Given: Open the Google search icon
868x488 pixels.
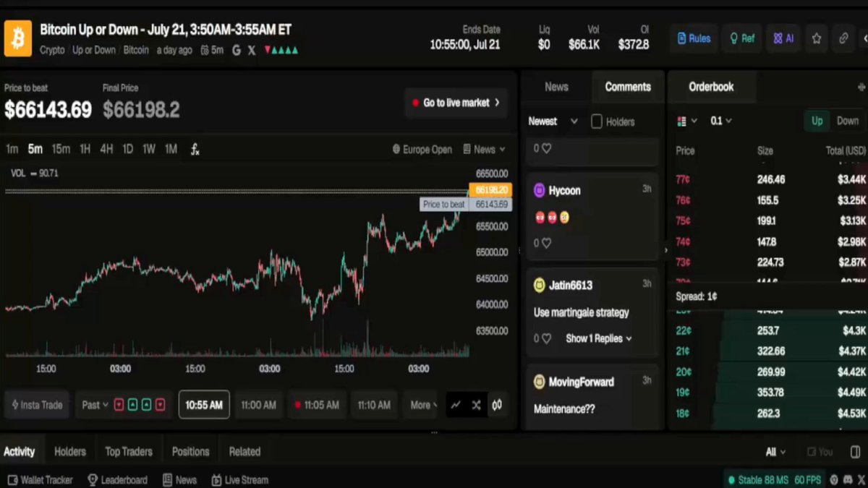Looking at the screenshot, I should pyautogui.click(x=237, y=51).
